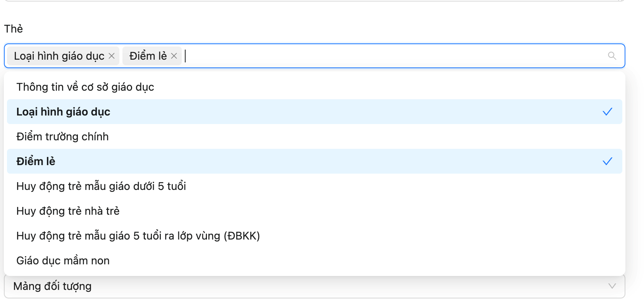The image size is (644, 300).
Task: Focus the 'Thẻ' tag input field
Action: pos(387,56)
